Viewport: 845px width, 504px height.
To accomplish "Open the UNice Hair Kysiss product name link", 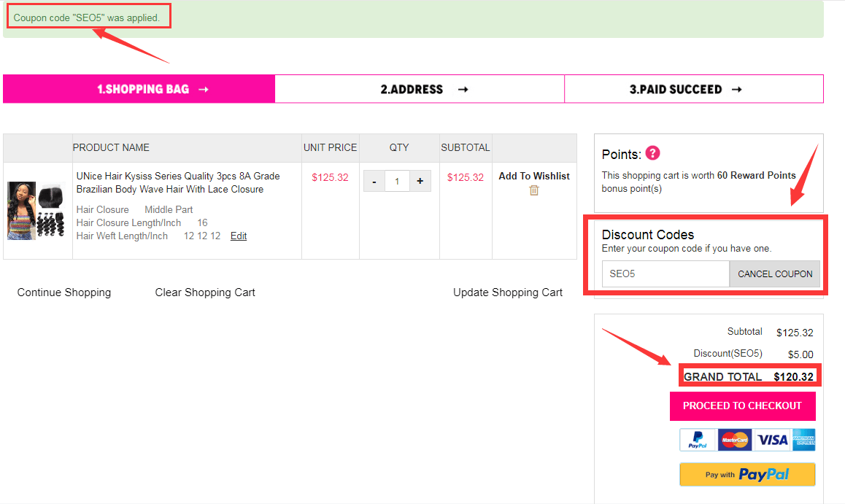I will [x=178, y=182].
